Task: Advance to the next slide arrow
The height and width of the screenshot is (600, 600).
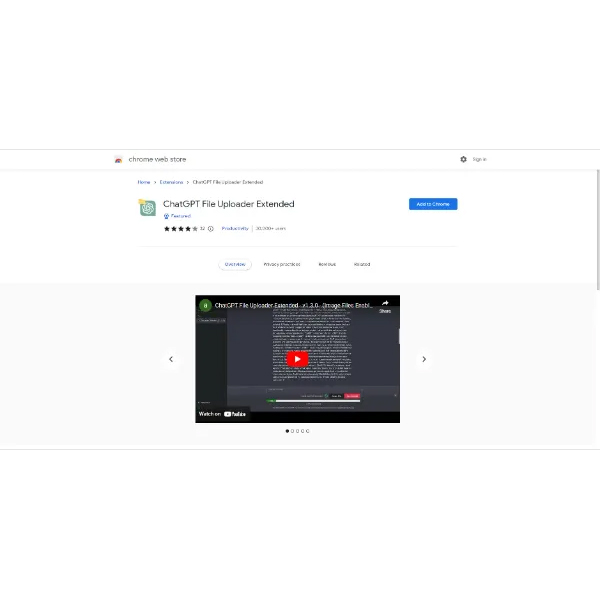Action: [424, 359]
